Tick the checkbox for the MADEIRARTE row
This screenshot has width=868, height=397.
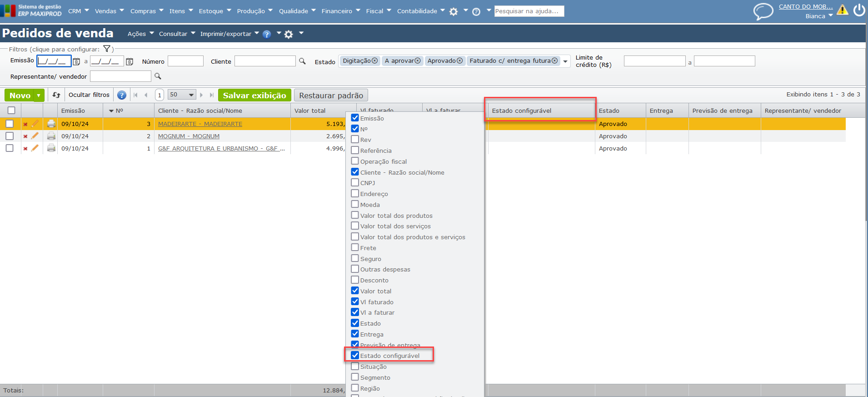10,123
